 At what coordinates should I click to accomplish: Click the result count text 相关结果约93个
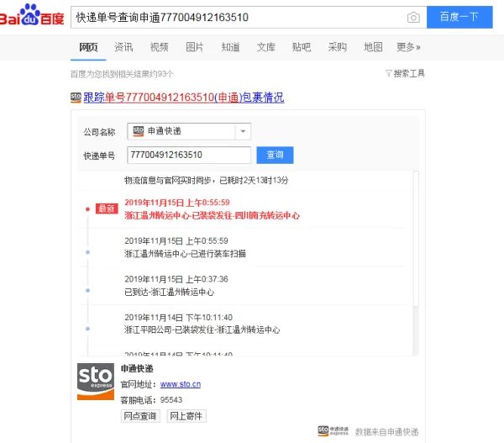[146, 74]
